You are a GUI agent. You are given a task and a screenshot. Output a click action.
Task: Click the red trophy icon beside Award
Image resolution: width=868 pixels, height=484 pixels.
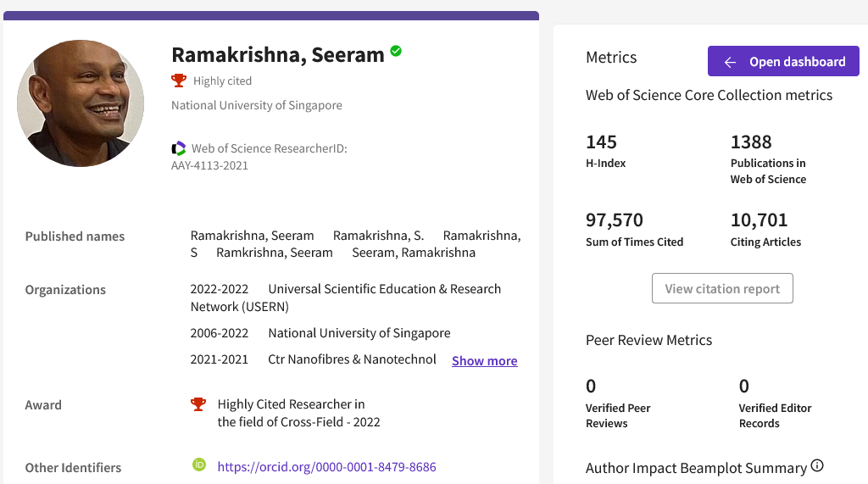coord(198,404)
